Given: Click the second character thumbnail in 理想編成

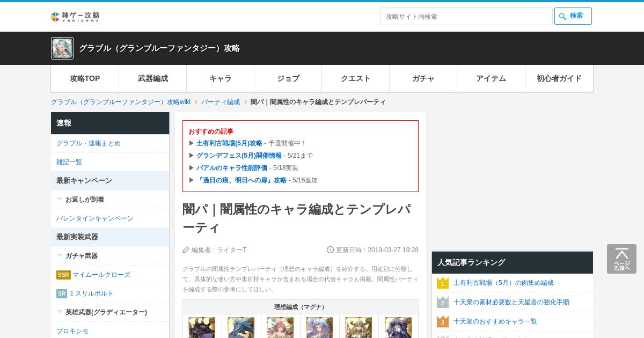Looking at the screenshot, I should point(241,327).
